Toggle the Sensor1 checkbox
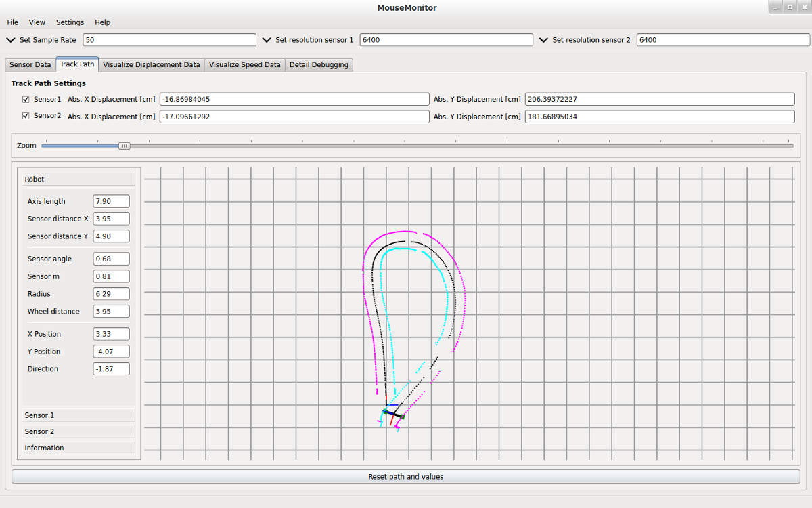The image size is (812, 508). 26,99
